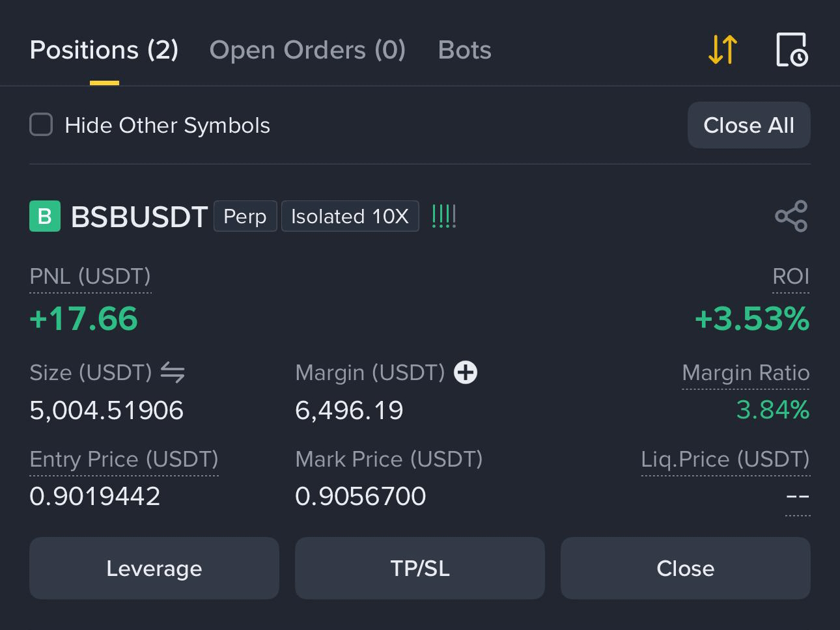Tap the BSBUSDT symbol name
The image size is (840, 630).
(x=139, y=217)
